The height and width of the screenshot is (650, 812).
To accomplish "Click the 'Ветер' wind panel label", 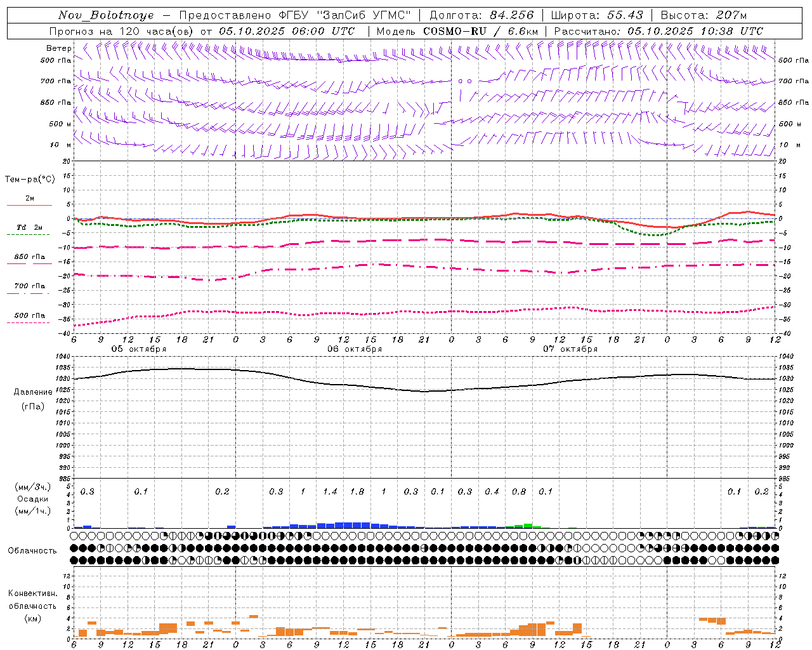I will (x=58, y=48).
